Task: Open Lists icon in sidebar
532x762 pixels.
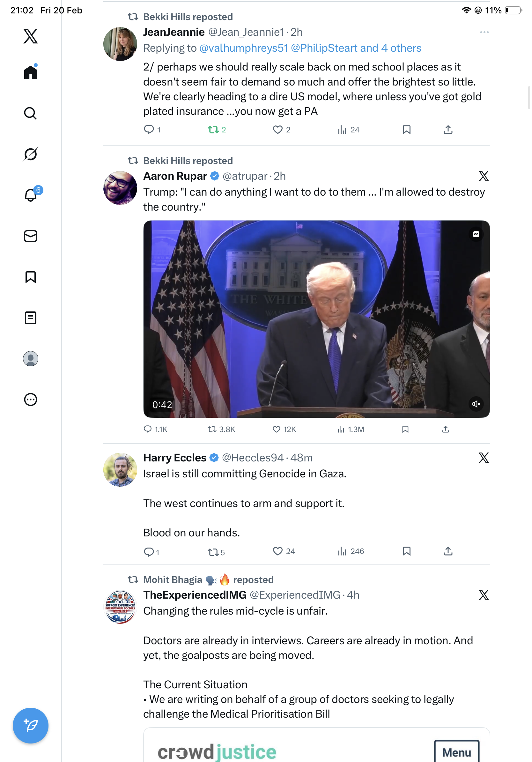Action: coord(31,317)
